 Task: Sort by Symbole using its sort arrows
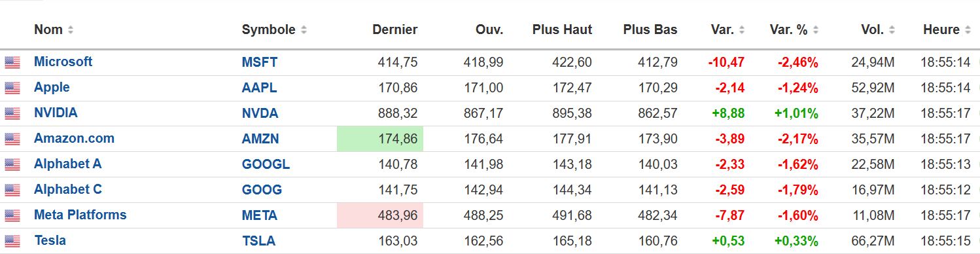click(x=304, y=30)
